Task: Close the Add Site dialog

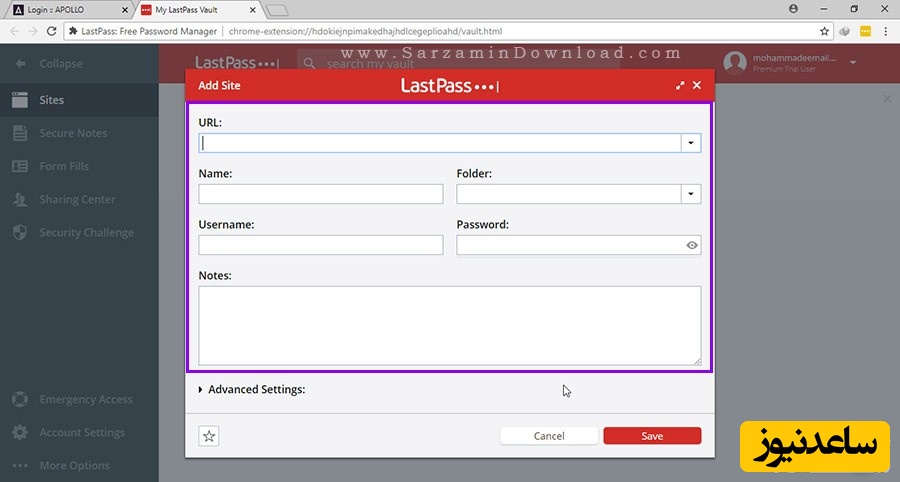Action: [x=697, y=86]
